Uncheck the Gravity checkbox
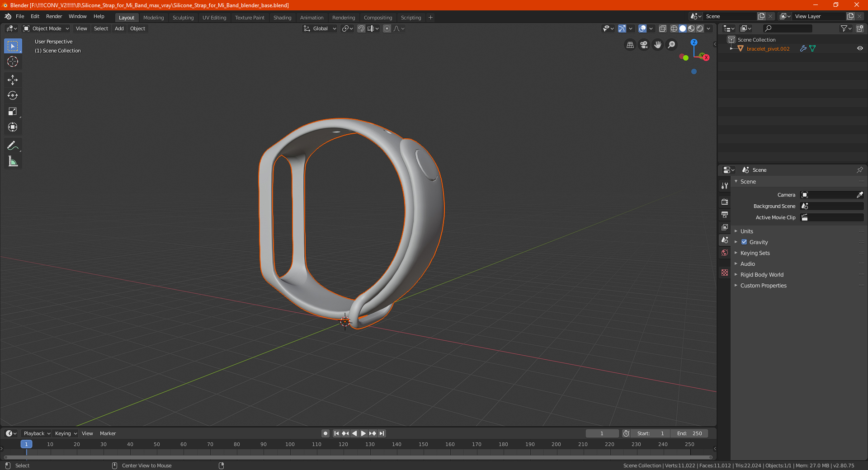The image size is (868, 470). [744, 242]
